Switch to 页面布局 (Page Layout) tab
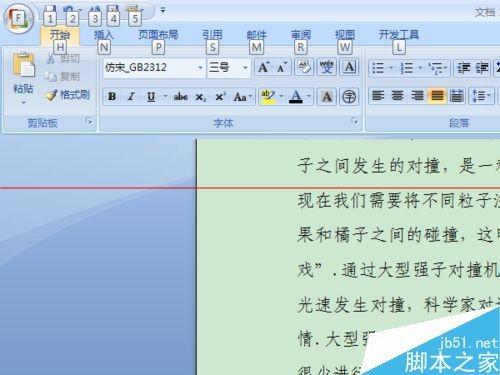 (x=158, y=34)
